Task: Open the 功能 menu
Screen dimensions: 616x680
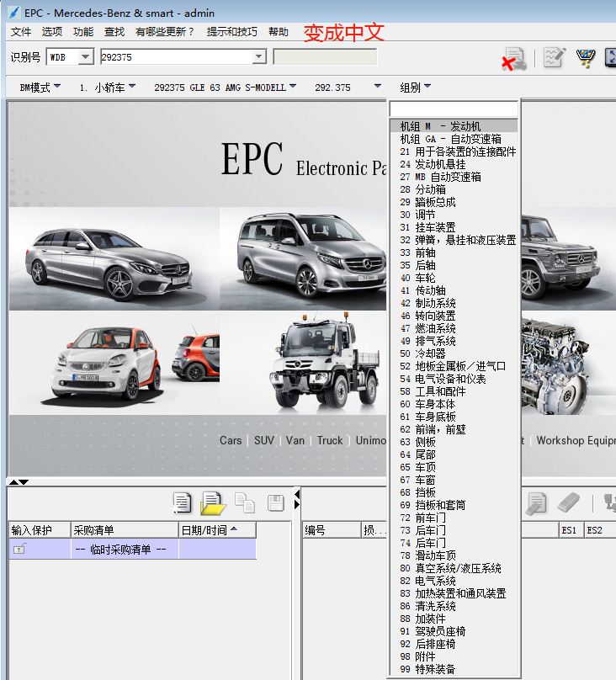Action: 83,32
